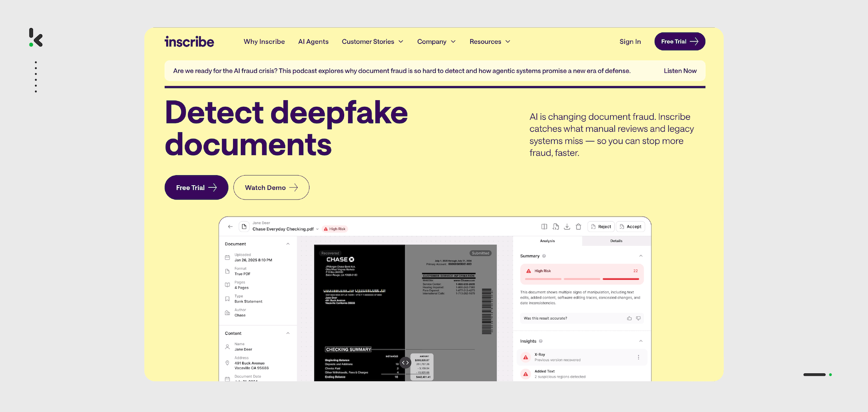
Task: Click the Summary help question icon
Action: (544, 256)
